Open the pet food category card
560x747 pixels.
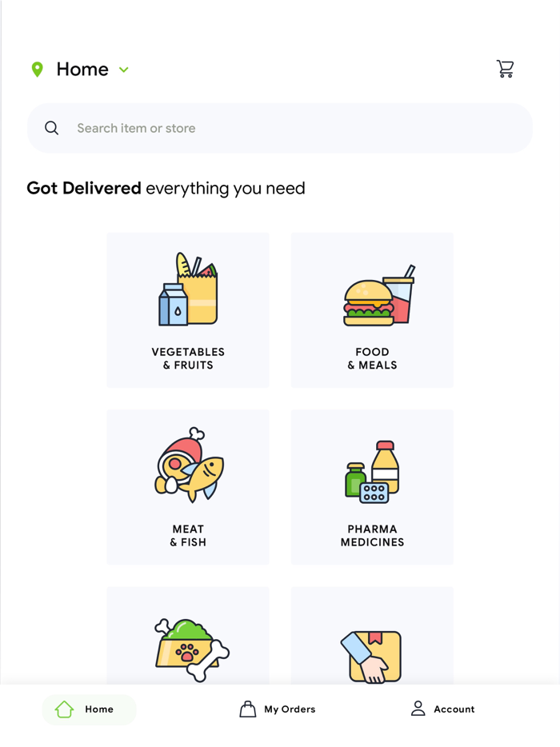click(x=188, y=640)
